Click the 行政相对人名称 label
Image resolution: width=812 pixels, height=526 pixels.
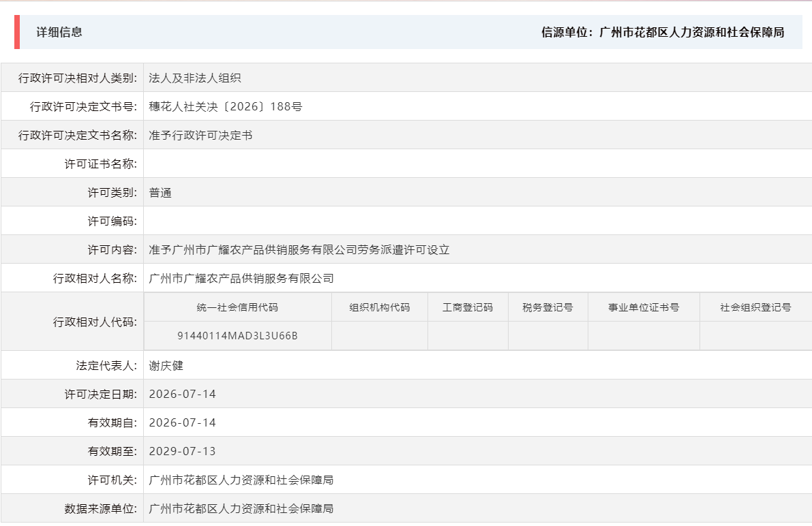click(95, 278)
